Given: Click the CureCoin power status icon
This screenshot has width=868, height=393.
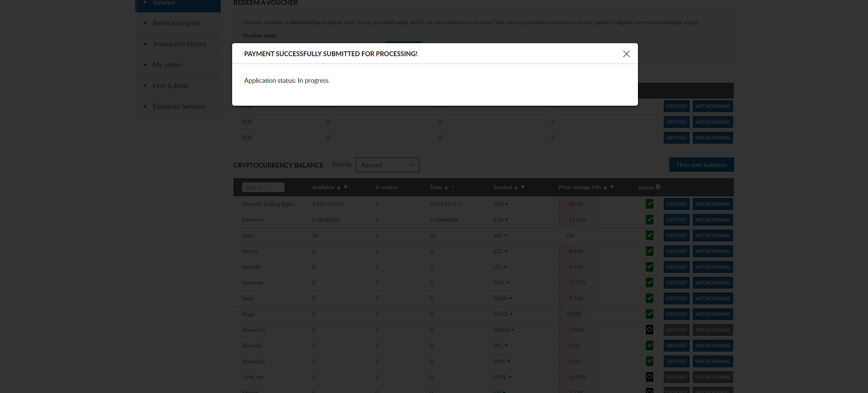Looking at the screenshot, I should [649, 377].
